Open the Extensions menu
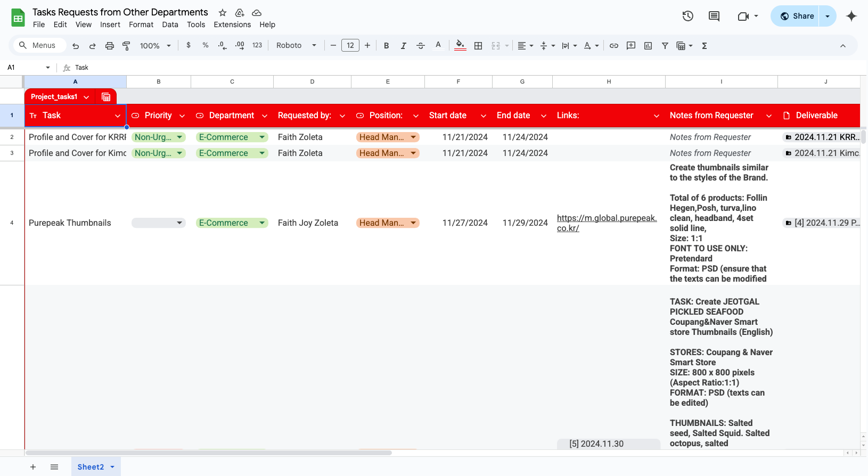This screenshot has width=868, height=476. pyautogui.click(x=232, y=24)
